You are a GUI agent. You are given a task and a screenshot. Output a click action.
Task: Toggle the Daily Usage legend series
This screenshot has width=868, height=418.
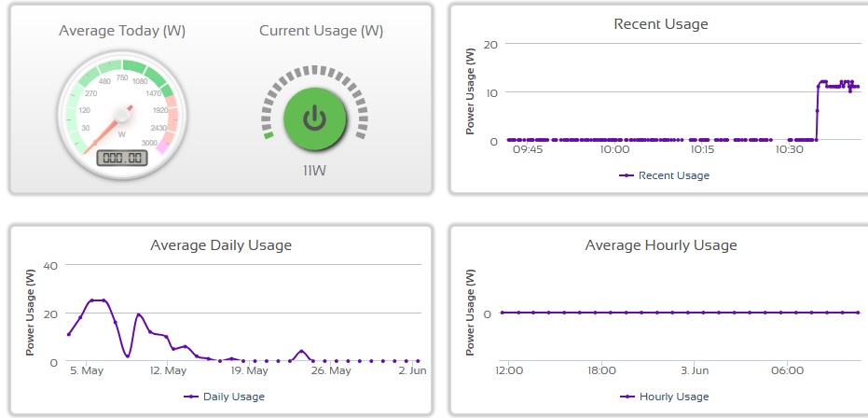tap(224, 397)
